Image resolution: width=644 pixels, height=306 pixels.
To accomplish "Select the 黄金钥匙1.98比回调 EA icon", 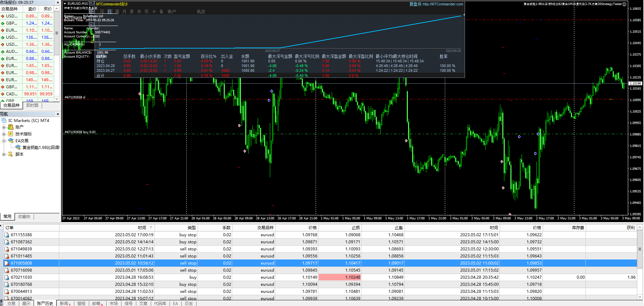I will click(x=17, y=147).
